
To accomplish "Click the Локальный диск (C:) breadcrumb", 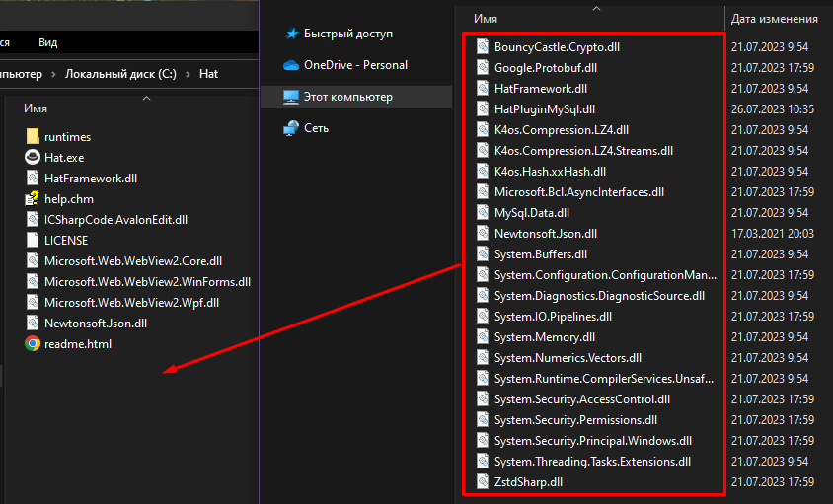I will tap(120, 74).
